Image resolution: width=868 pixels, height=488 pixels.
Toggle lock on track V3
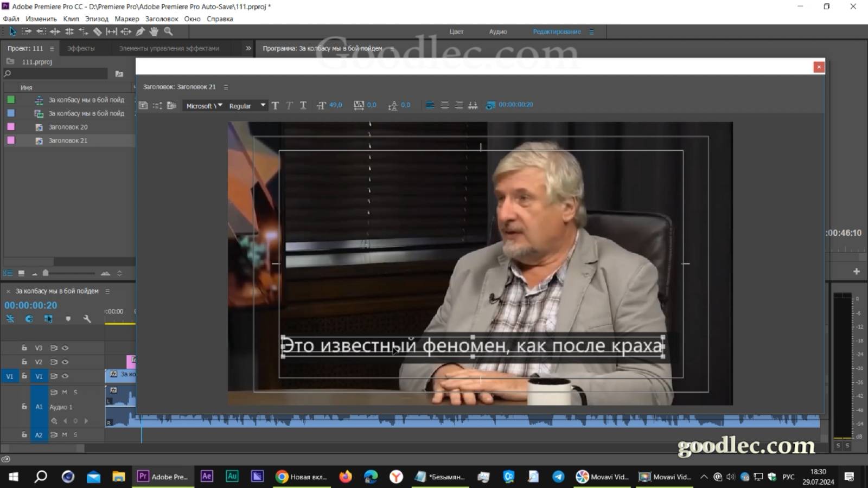pos(24,348)
